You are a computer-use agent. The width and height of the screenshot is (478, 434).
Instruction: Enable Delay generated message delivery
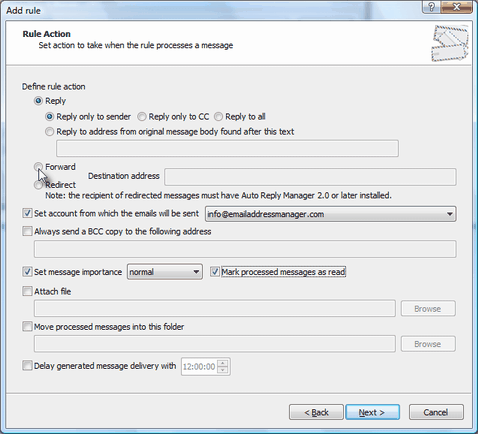[27, 365]
